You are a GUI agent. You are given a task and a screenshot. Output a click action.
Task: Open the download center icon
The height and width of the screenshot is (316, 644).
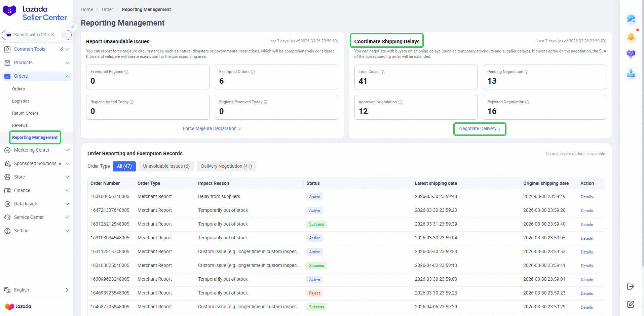click(631, 73)
